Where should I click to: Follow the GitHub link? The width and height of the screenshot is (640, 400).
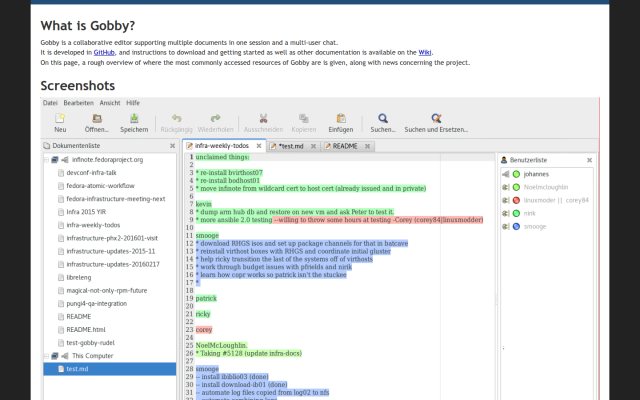click(104, 52)
